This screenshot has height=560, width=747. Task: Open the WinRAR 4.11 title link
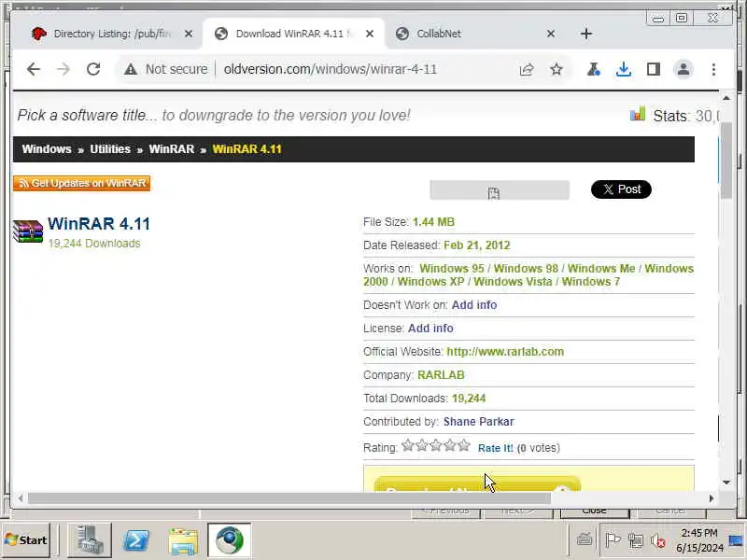[99, 223]
